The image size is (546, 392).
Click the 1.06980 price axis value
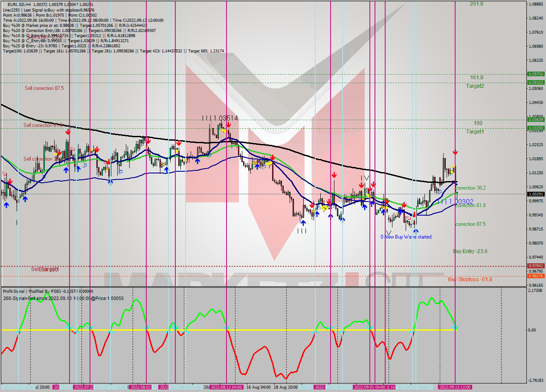pyautogui.click(x=536, y=46)
